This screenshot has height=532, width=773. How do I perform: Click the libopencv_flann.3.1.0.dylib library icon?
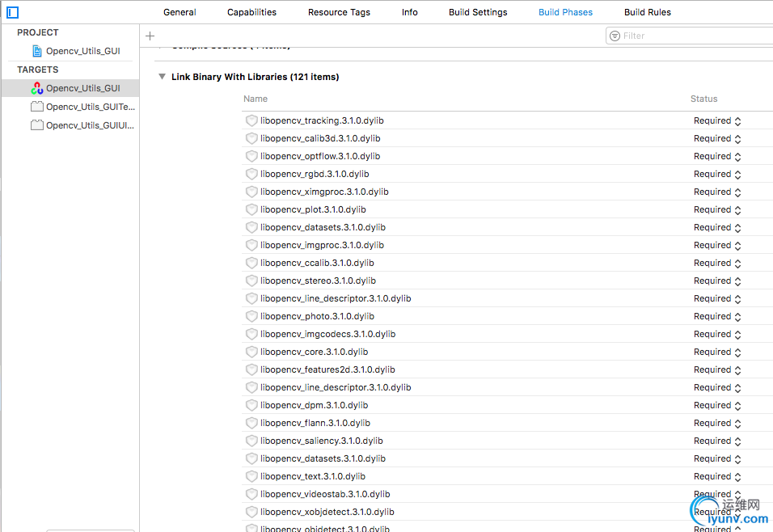tap(251, 423)
